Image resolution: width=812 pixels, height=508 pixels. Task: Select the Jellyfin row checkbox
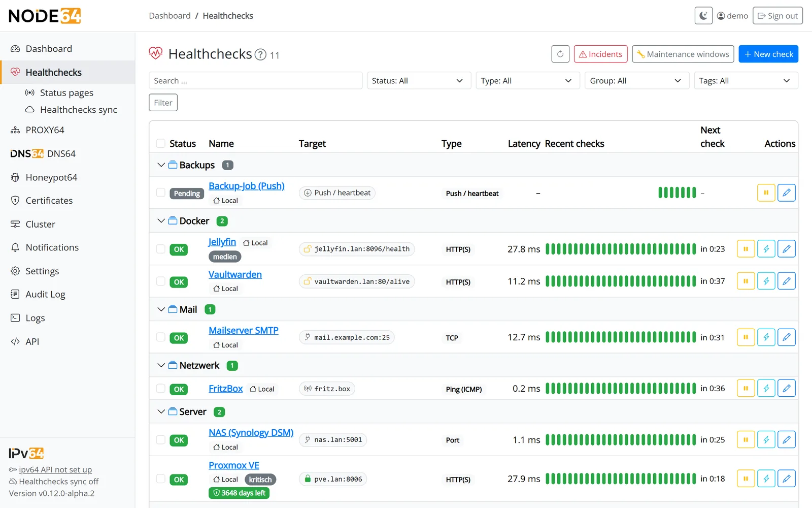pyautogui.click(x=161, y=249)
